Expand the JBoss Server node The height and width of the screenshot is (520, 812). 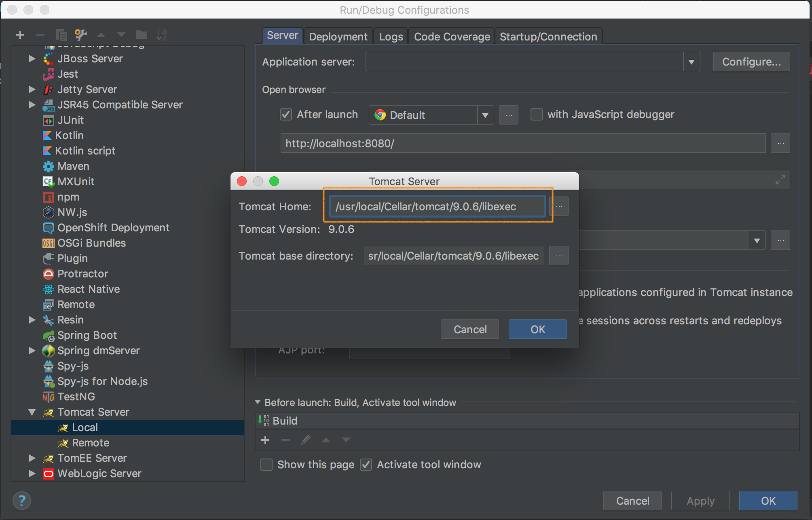pos(32,59)
